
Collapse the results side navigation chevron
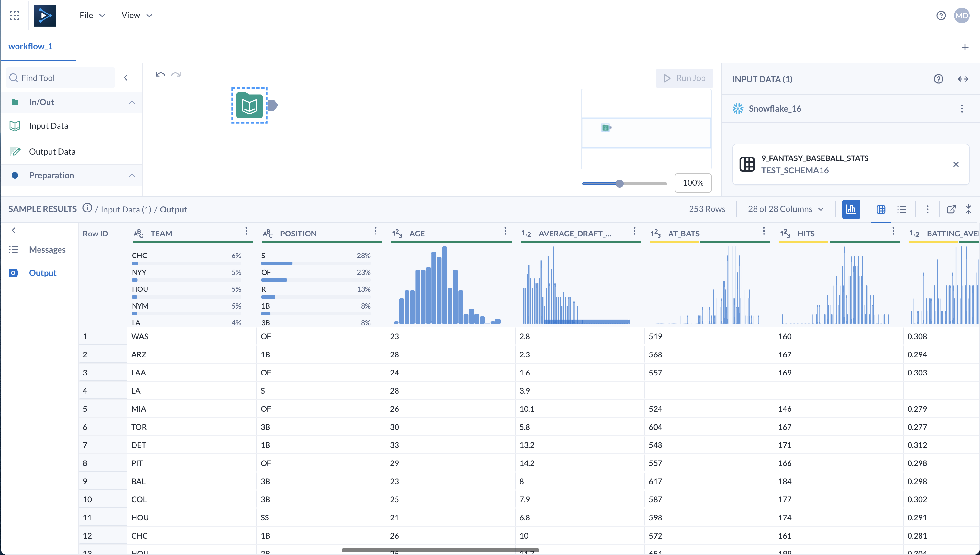pos(14,230)
